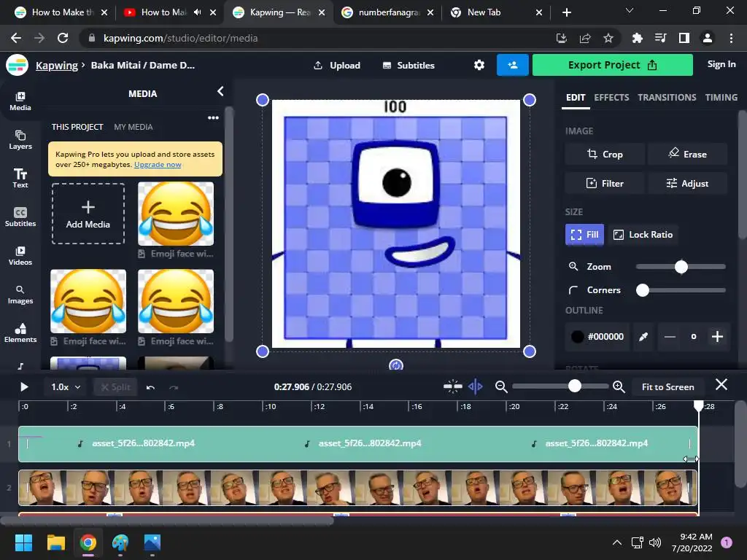Bookmark this page with star icon
Screen dimensions: 747x560
point(608,38)
